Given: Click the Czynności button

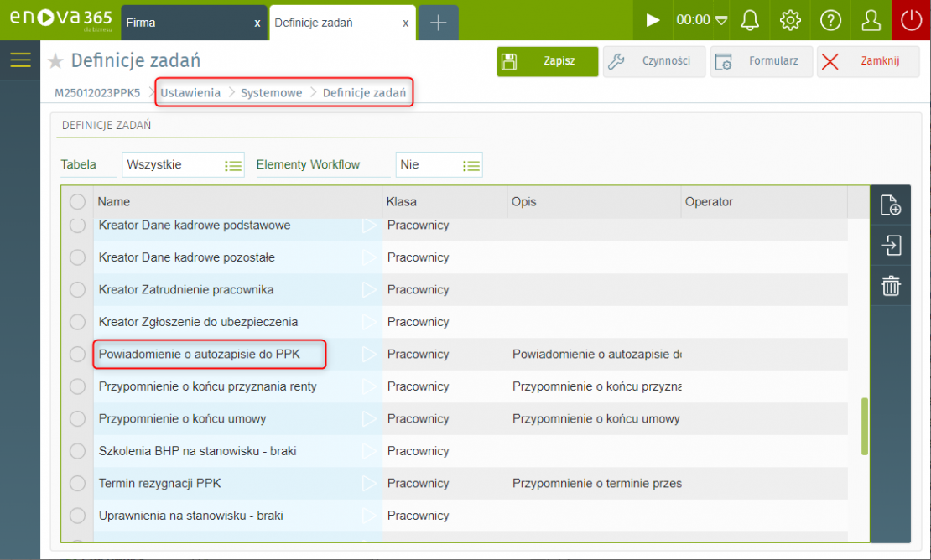Looking at the screenshot, I should 654,61.
